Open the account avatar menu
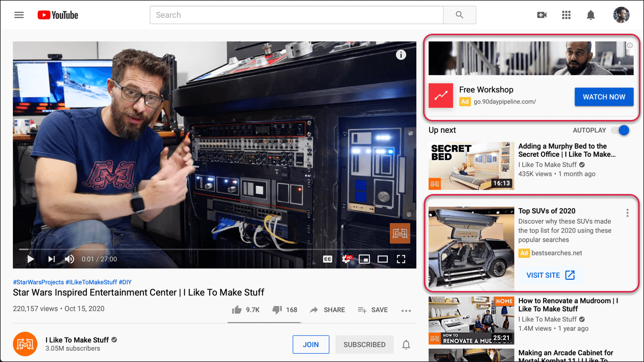This screenshot has width=644, height=362. (x=621, y=15)
